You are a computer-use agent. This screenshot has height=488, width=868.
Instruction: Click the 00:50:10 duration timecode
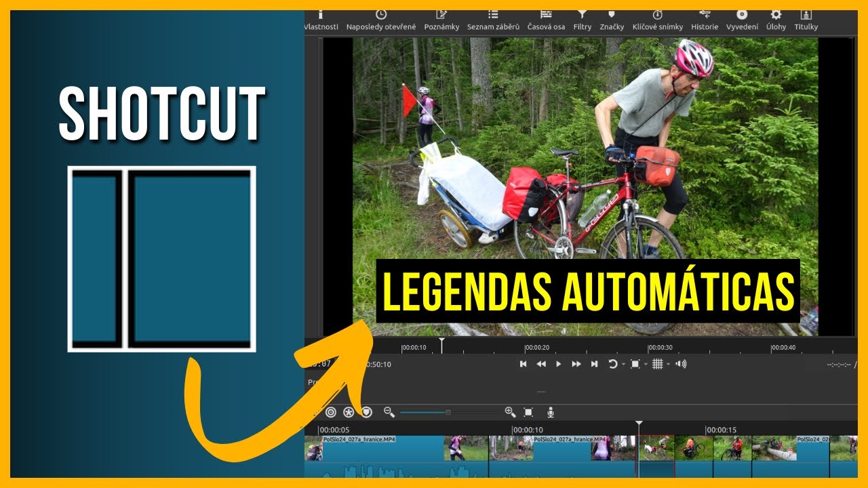coord(378,365)
